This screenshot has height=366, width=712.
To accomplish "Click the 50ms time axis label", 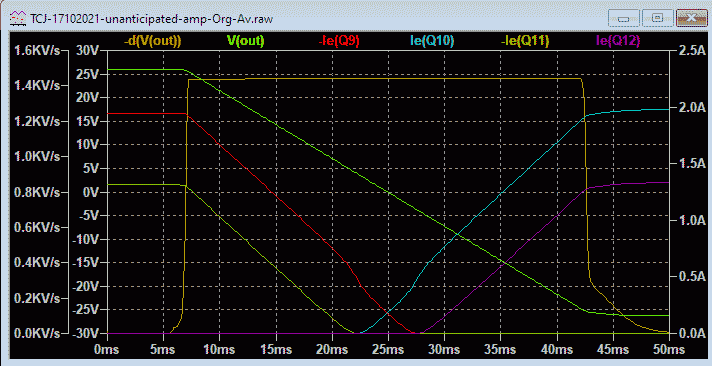I will (669, 350).
